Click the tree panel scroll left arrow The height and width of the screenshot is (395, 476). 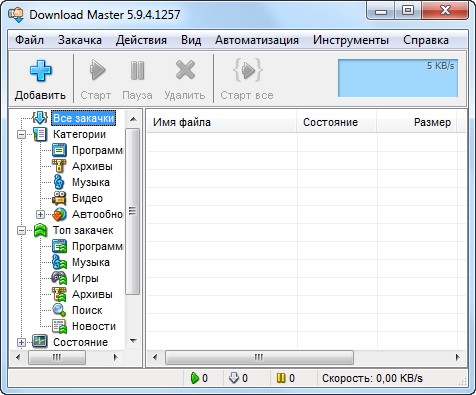18,358
